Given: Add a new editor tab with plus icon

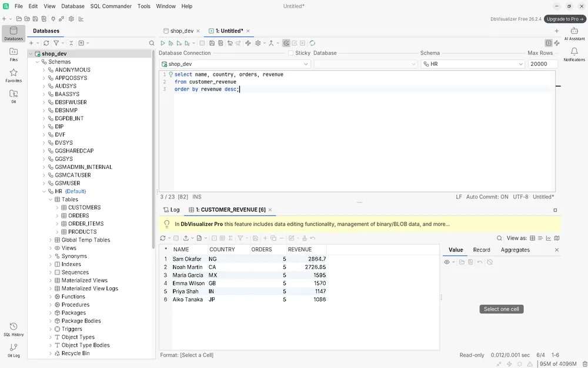Looking at the screenshot, I should (x=556, y=31).
